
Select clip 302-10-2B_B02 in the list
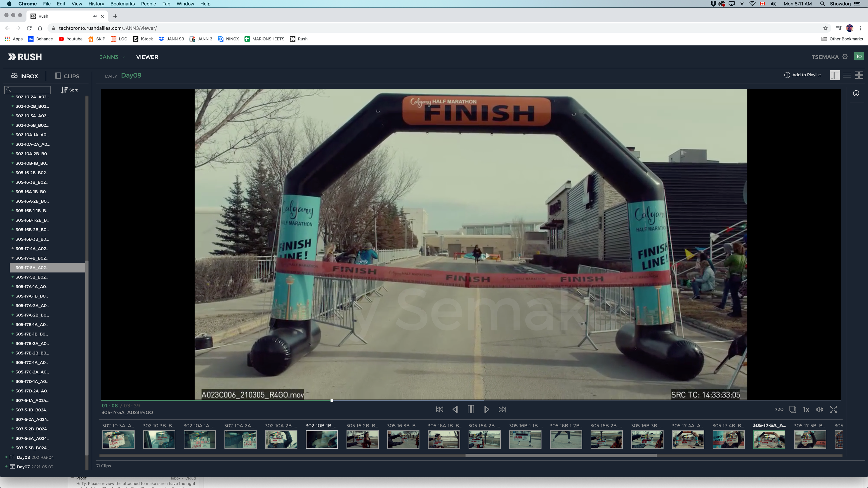[32, 106]
